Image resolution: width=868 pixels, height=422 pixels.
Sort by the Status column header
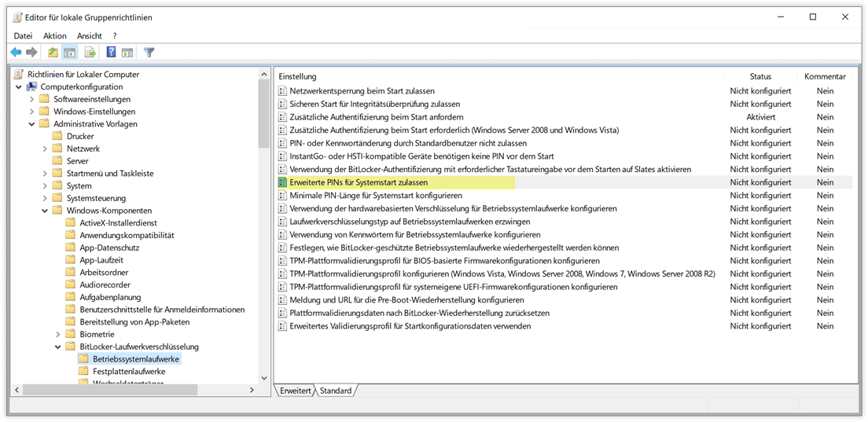click(760, 76)
